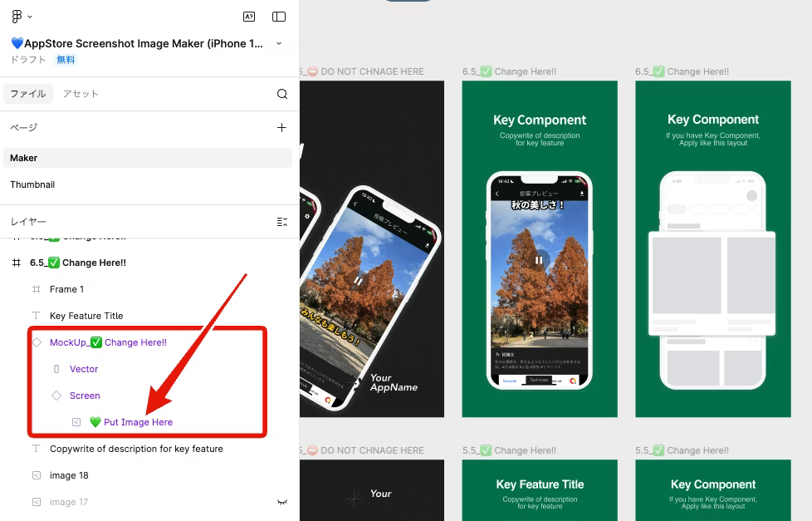Screen dimensions: 812x521
Task: Click the pause button on green mockup
Action: (x=539, y=260)
